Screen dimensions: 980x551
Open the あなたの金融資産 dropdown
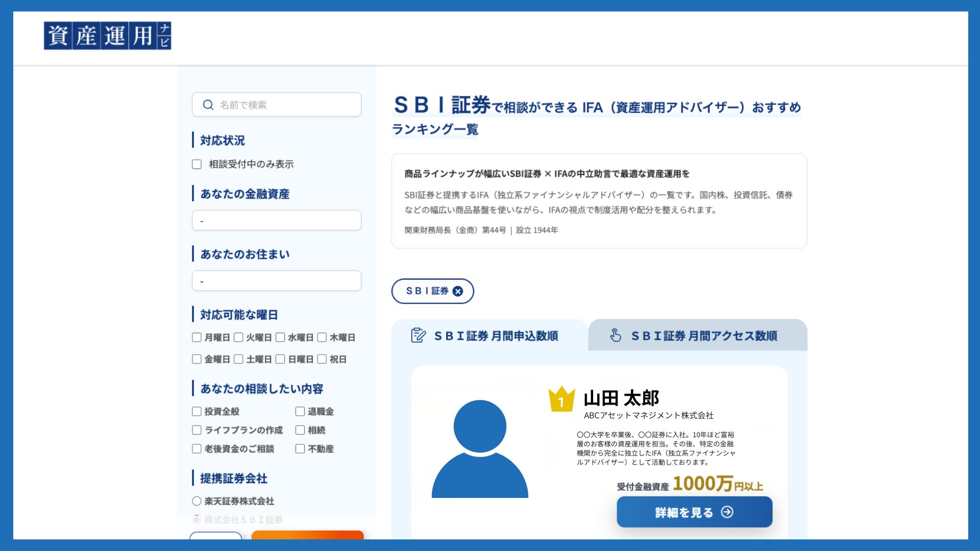click(277, 220)
